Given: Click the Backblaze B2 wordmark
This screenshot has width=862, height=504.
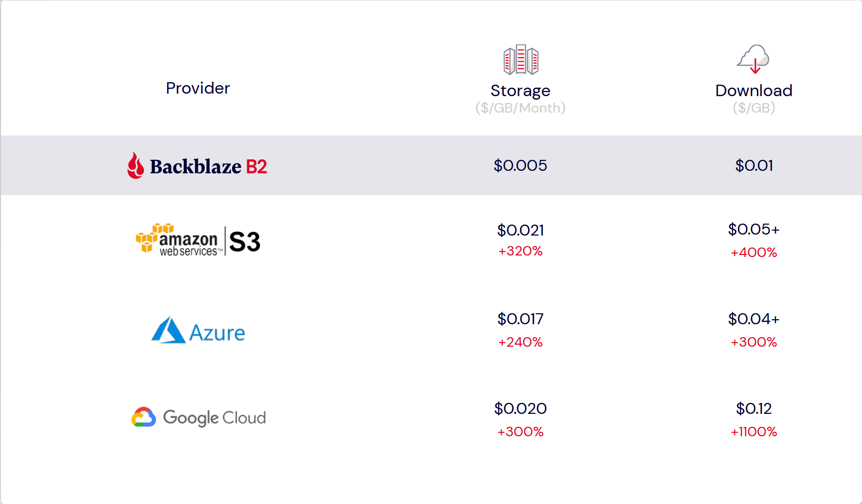Looking at the screenshot, I should pos(208,166).
